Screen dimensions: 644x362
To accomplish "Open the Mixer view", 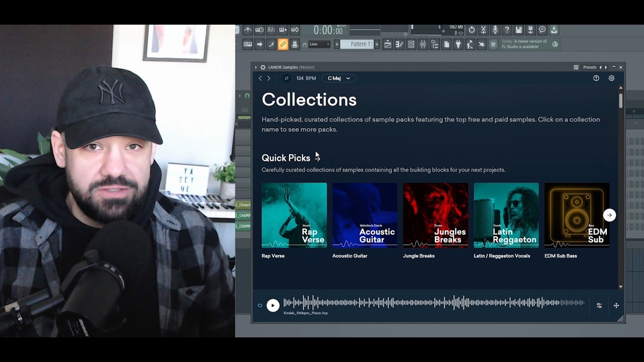I will pos(423,44).
